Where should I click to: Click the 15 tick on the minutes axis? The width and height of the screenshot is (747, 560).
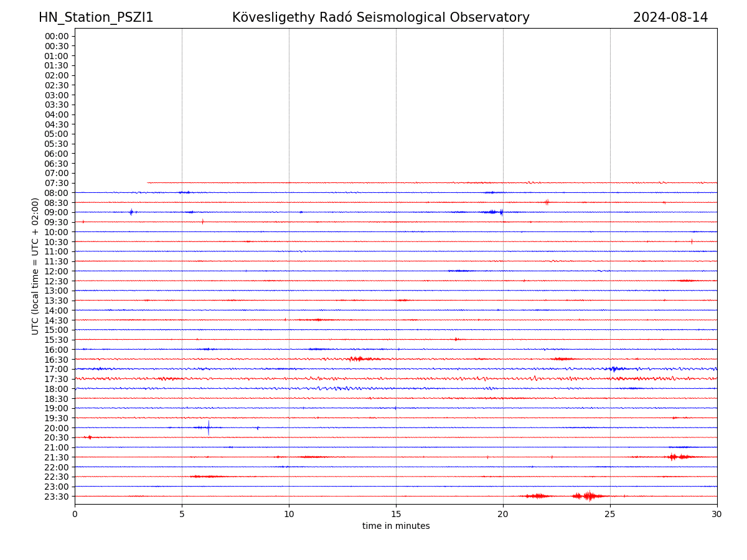click(396, 515)
